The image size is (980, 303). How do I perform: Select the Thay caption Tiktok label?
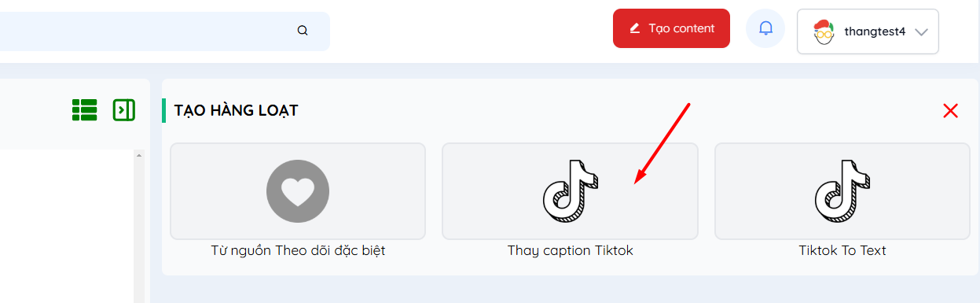570,251
